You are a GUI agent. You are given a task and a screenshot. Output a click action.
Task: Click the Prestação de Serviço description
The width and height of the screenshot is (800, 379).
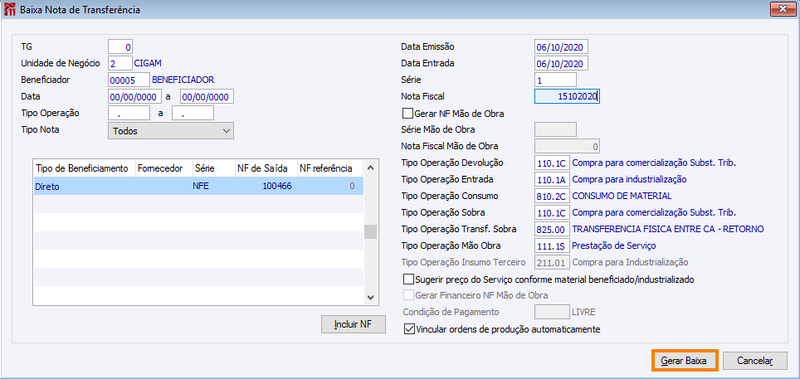[614, 246]
